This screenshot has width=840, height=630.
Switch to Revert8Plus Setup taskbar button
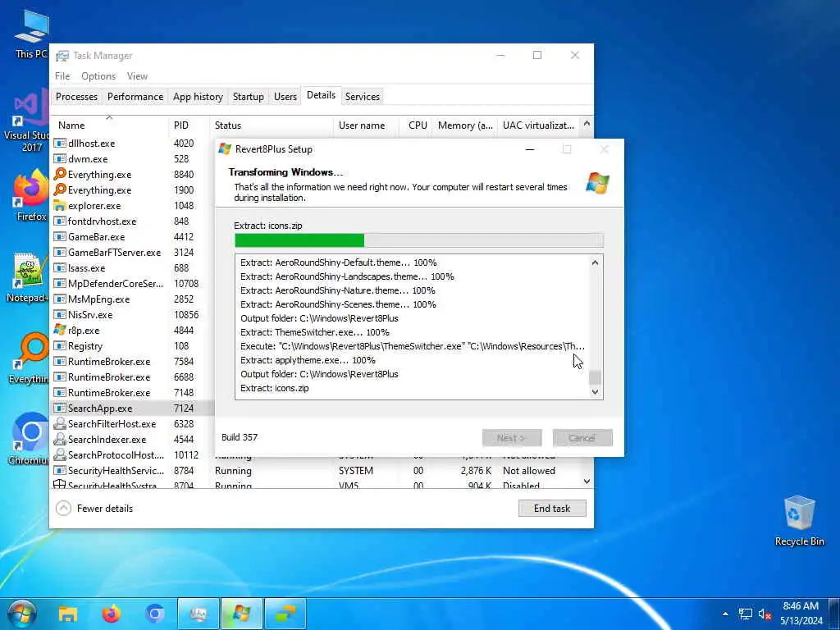coord(242,614)
